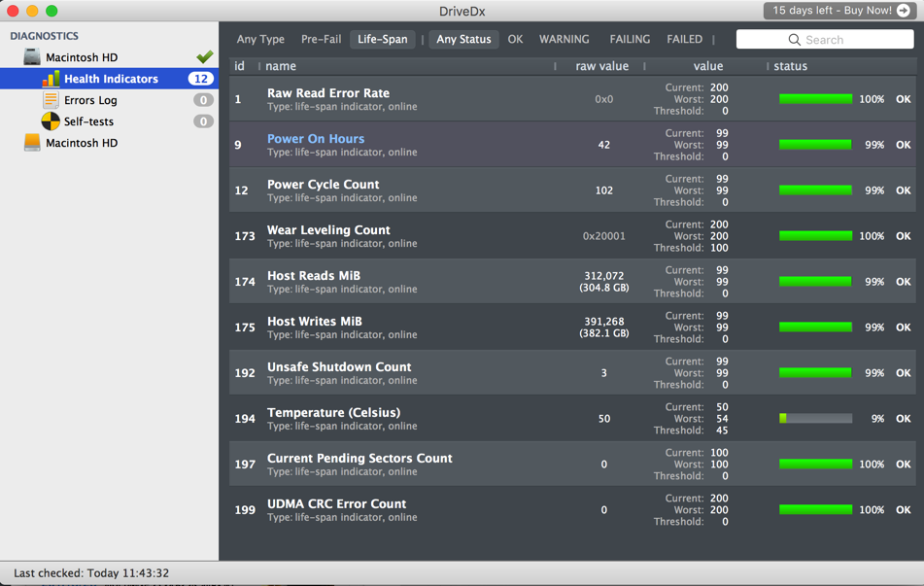Sort by the name column header
Image resolution: width=924 pixels, height=586 pixels.
(281, 66)
